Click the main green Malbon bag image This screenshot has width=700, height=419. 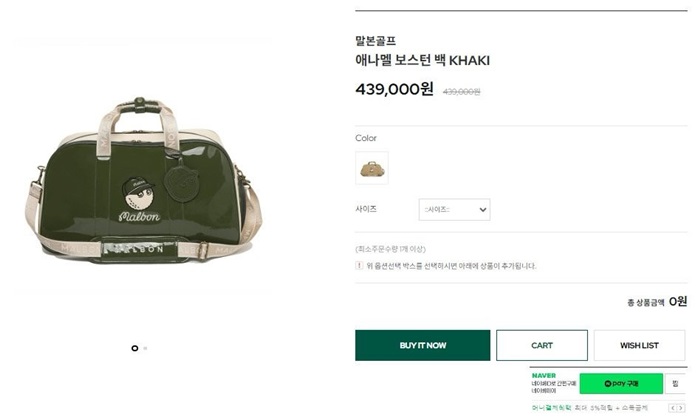138,190
